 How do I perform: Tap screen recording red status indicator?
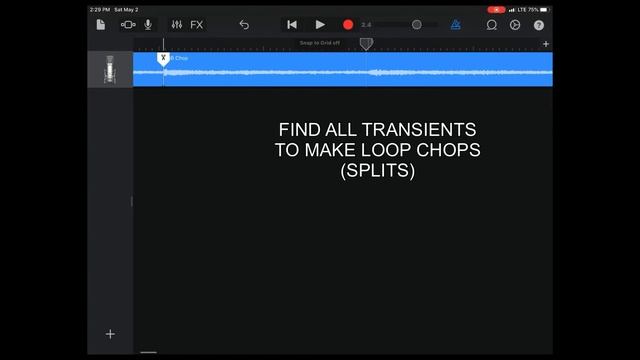[x=496, y=9]
